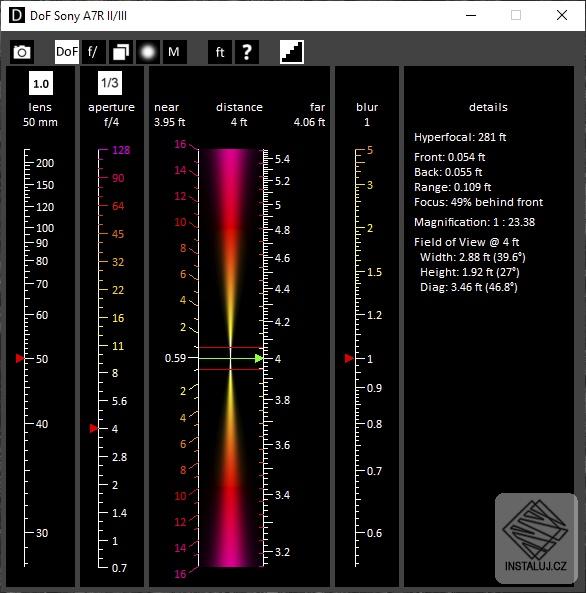The height and width of the screenshot is (593, 586).
Task: Click the 1/3 aperture step button
Action: [110, 83]
